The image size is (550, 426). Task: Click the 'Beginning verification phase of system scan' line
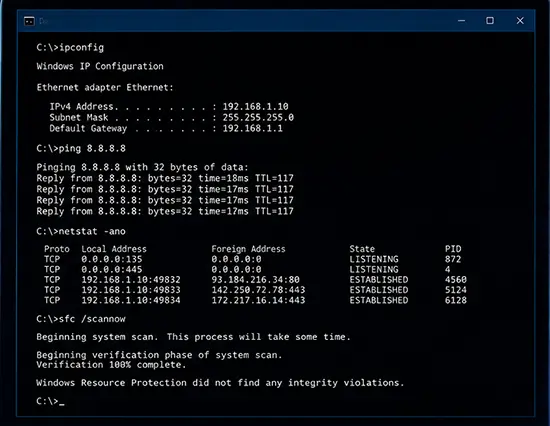pyautogui.click(x=159, y=355)
